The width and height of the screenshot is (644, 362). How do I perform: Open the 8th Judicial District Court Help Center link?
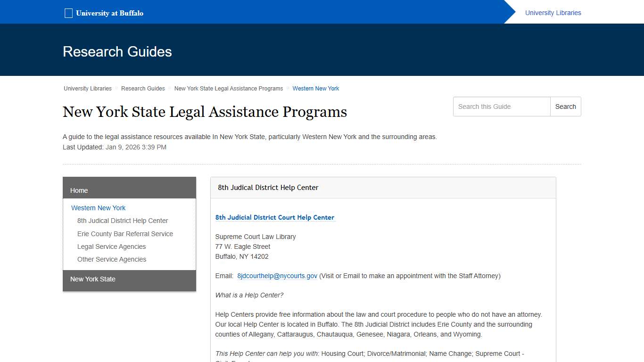[275, 217]
